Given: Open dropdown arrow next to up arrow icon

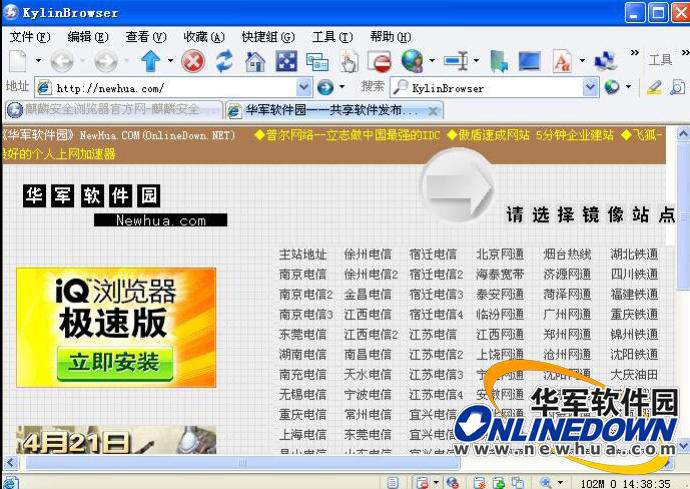Looking at the screenshot, I should point(170,61).
